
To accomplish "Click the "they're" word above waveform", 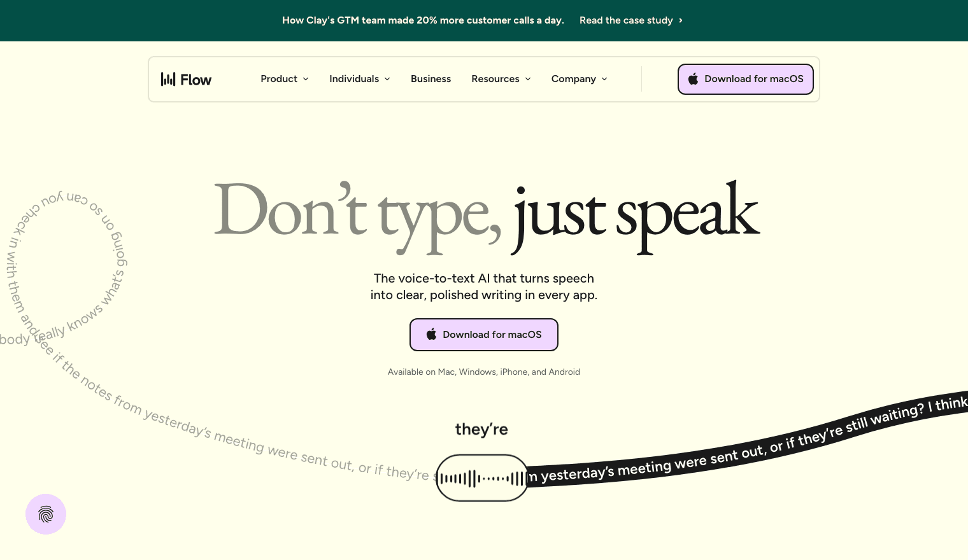I will pos(481,430).
